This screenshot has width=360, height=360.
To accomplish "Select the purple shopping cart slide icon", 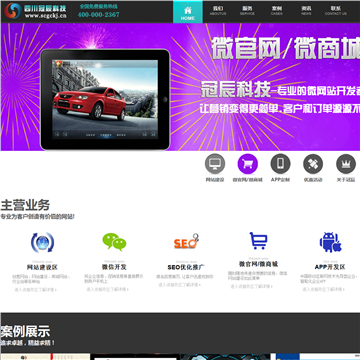I will [248, 164].
